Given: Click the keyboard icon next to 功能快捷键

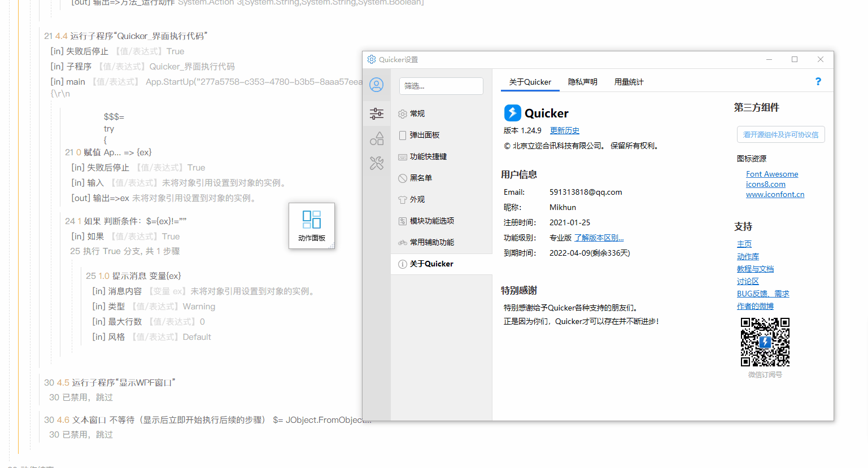Looking at the screenshot, I should (x=402, y=156).
